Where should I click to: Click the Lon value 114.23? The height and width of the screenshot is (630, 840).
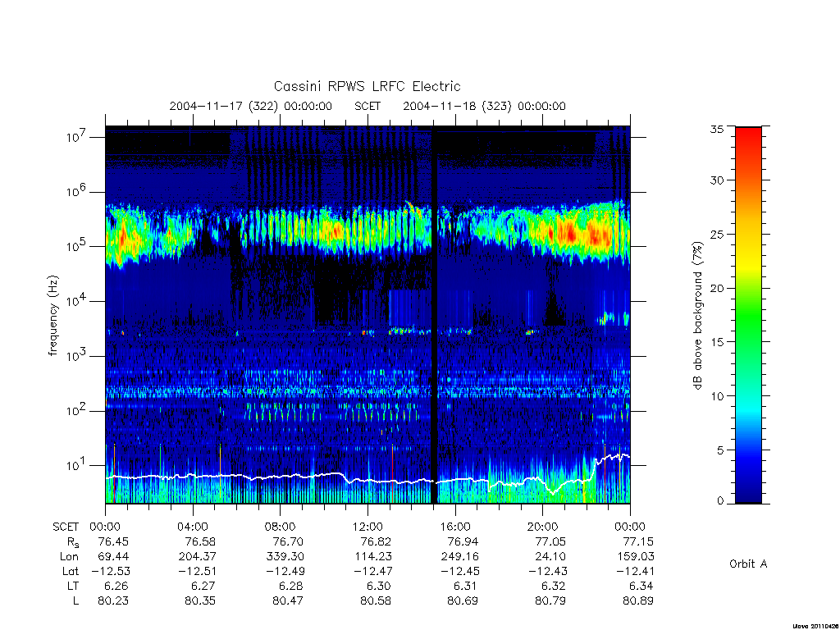point(373,557)
